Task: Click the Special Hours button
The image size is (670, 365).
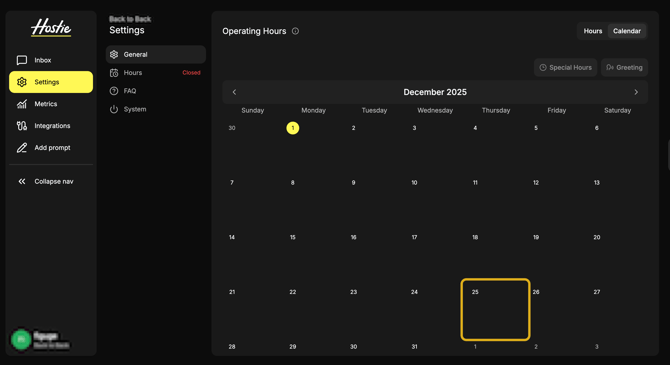Action: pyautogui.click(x=565, y=68)
